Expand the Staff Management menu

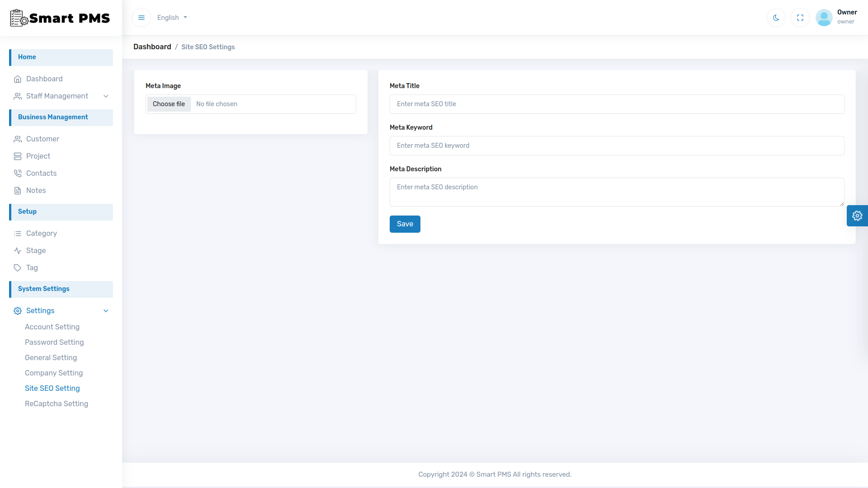pyautogui.click(x=106, y=96)
